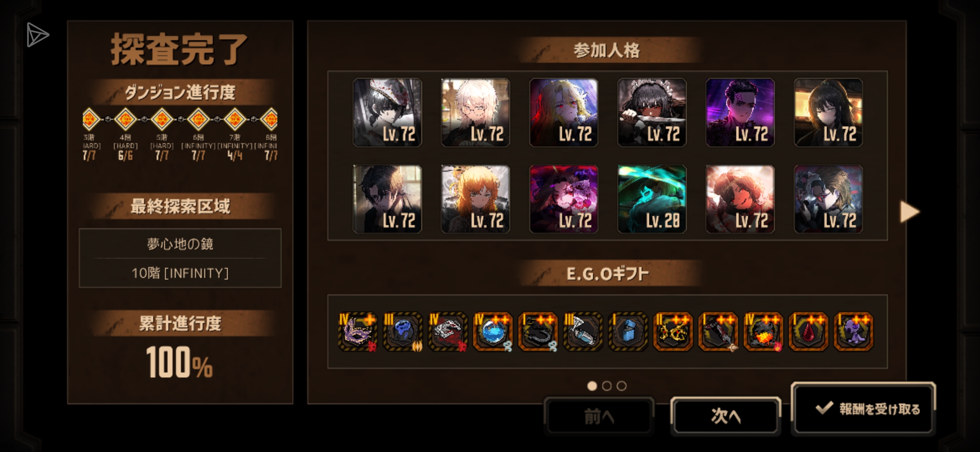This screenshot has height=452, width=980.
Task: Click the 4階 HARD 6/6 floor marker
Action: coord(125,120)
